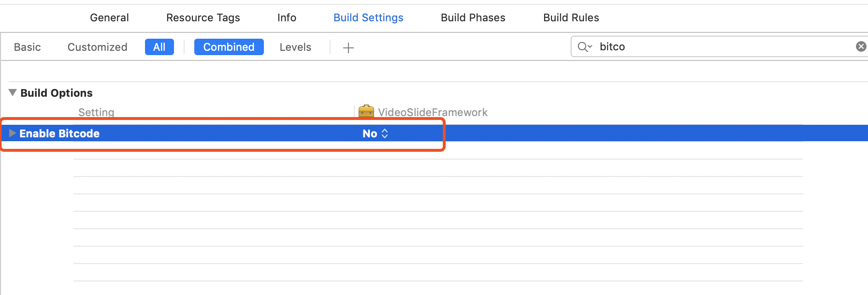Viewport: 868px width, 295px height.
Task: Collapse the Build Options section
Action: [13, 92]
